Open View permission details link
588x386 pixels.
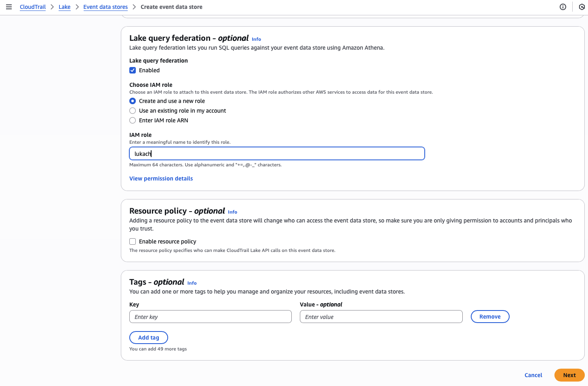click(x=161, y=178)
